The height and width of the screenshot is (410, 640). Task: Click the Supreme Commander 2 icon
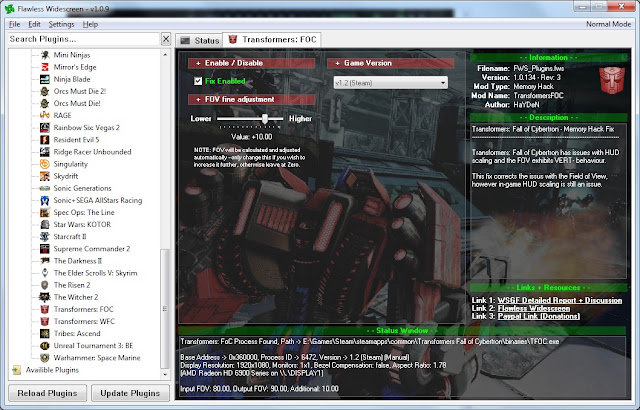pos(45,249)
